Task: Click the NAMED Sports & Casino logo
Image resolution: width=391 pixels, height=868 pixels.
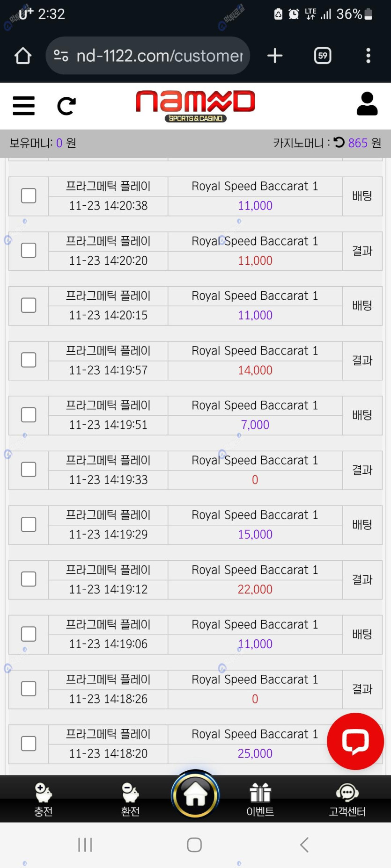Action: (195, 106)
